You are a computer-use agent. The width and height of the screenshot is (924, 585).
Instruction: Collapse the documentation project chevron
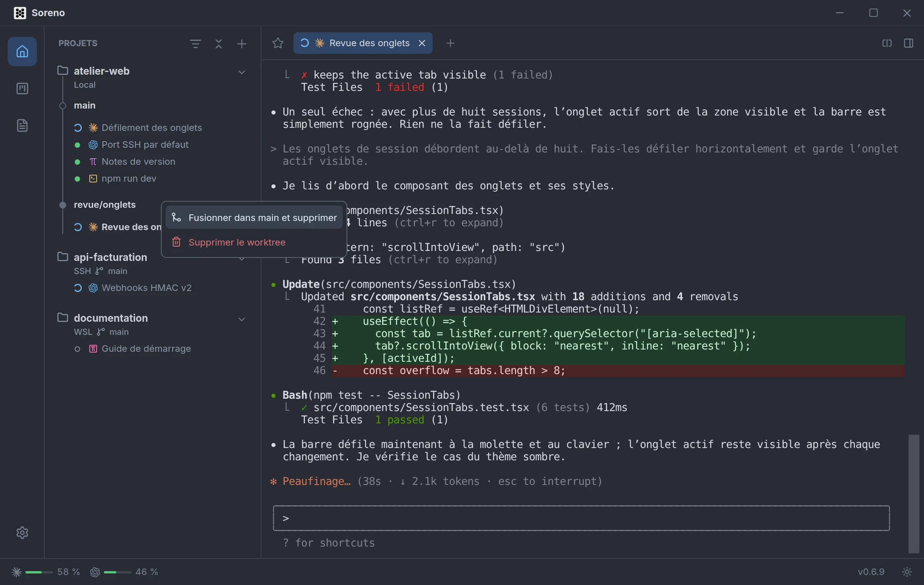(242, 319)
